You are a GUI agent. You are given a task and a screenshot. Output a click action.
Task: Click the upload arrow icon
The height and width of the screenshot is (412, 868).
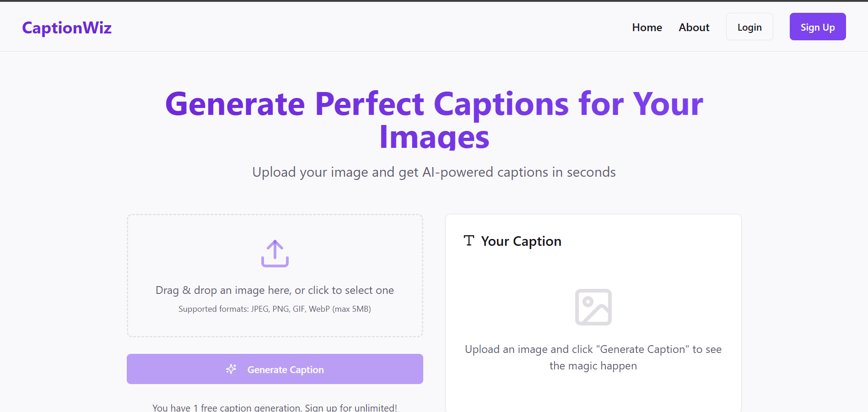pos(275,253)
